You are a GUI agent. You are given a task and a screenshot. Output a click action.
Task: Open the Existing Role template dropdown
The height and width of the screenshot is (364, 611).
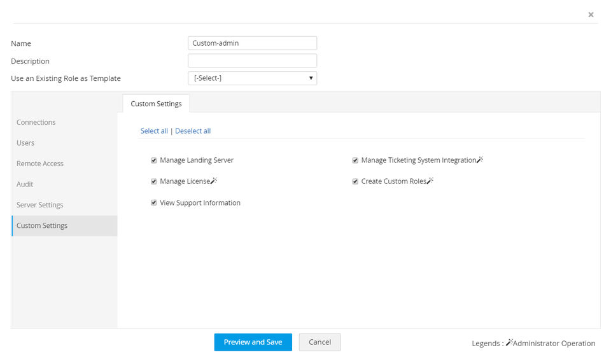coord(252,78)
